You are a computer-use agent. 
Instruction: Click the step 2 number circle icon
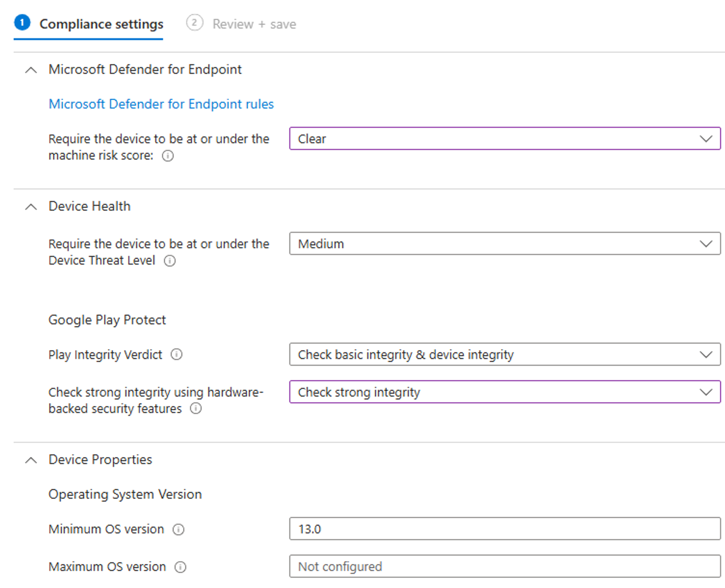pyautogui.click(x=195, y=23)
